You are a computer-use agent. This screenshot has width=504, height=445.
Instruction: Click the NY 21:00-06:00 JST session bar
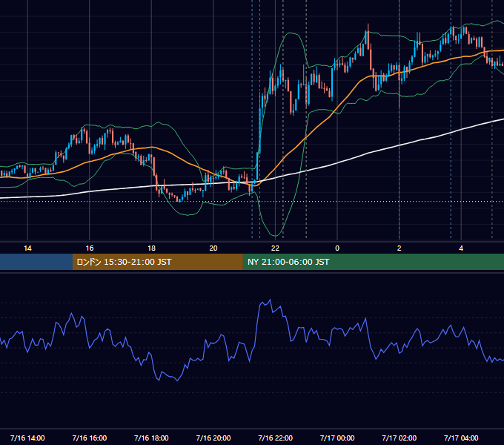click(x=373, y=262)
